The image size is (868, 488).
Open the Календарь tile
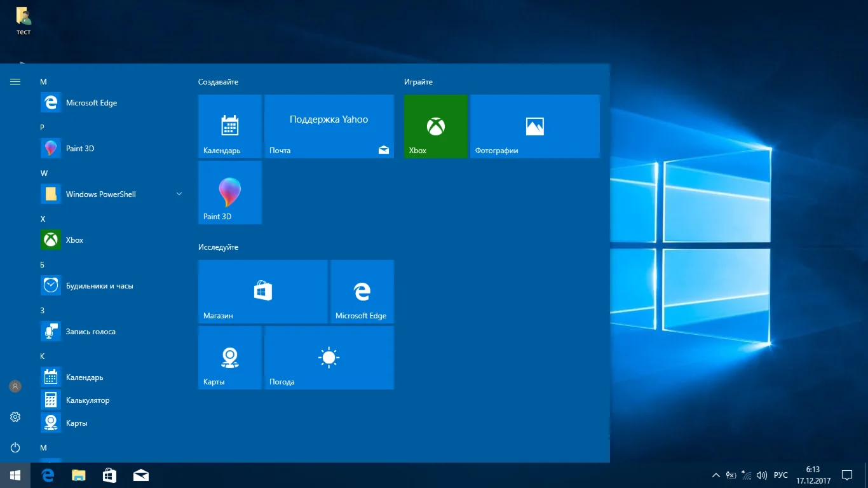click(x=230, y=126)
